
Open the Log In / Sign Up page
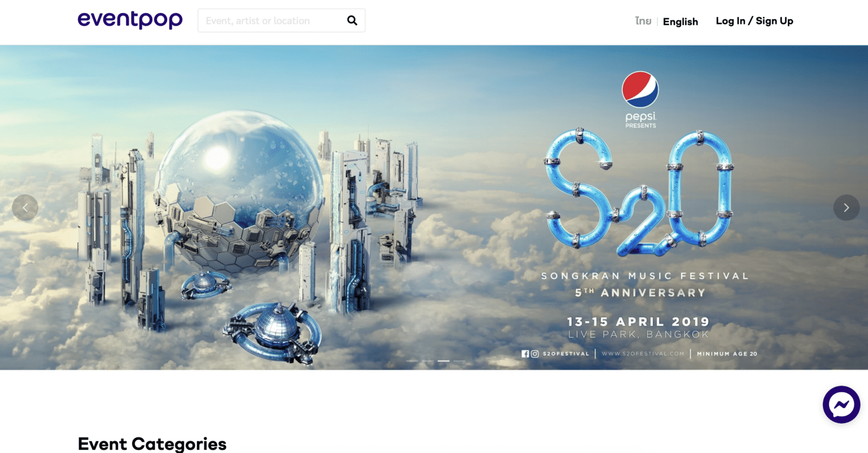[x=754, y=21]
